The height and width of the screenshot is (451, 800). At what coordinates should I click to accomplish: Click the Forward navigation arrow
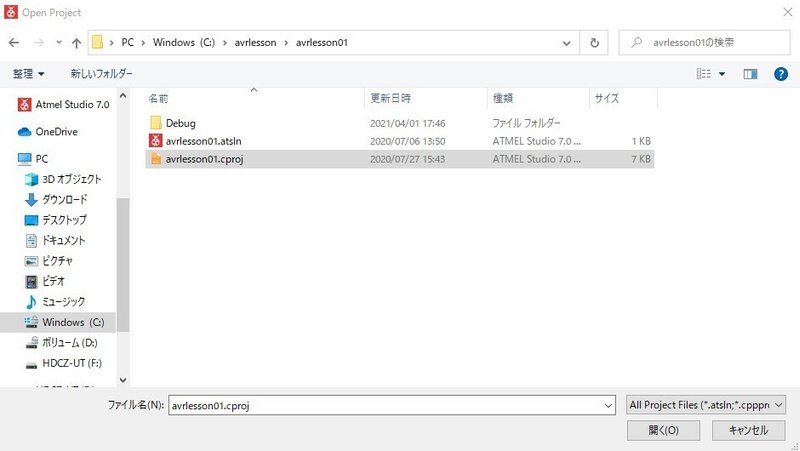tap(38, 43)
